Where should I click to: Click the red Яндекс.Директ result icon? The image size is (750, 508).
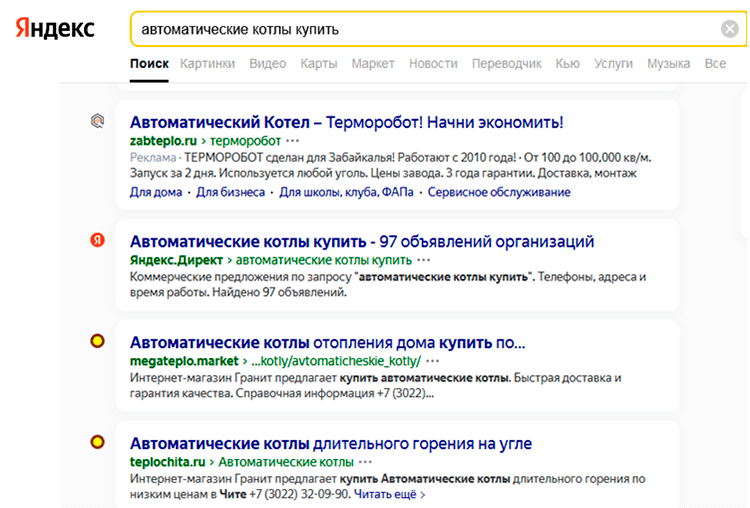coord(98,240)
